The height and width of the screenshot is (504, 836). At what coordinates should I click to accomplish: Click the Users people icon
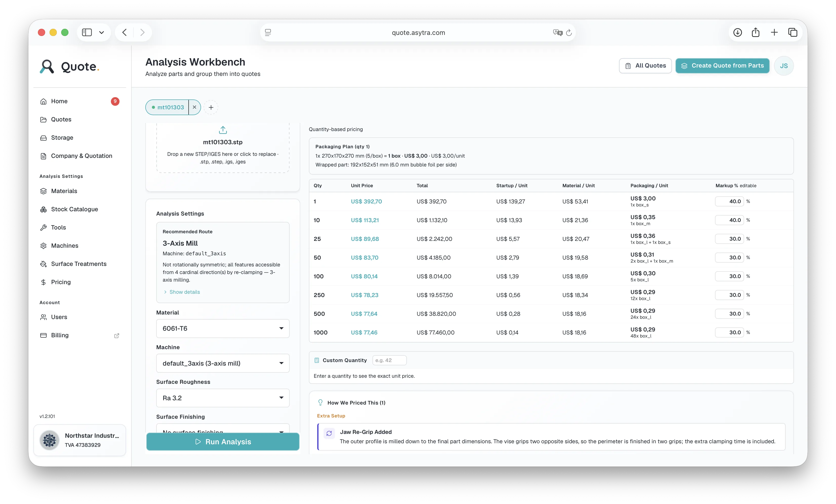click(x=44, y=317)
